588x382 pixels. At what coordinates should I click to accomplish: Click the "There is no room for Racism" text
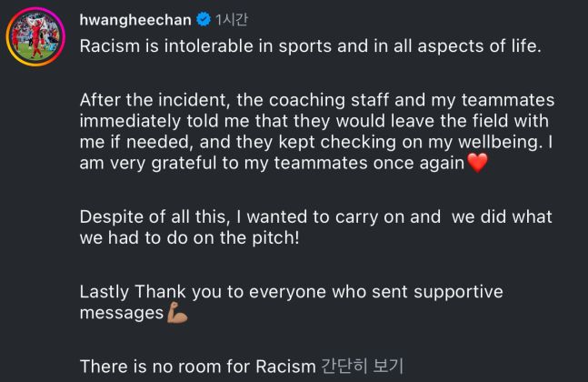tap(197, 367)
